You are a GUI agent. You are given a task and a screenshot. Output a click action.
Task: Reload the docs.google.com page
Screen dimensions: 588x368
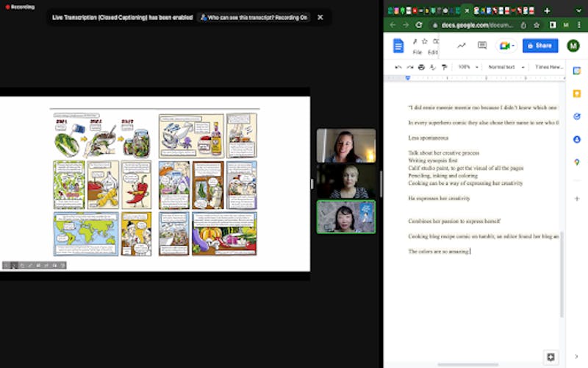(x=419, y=25)
